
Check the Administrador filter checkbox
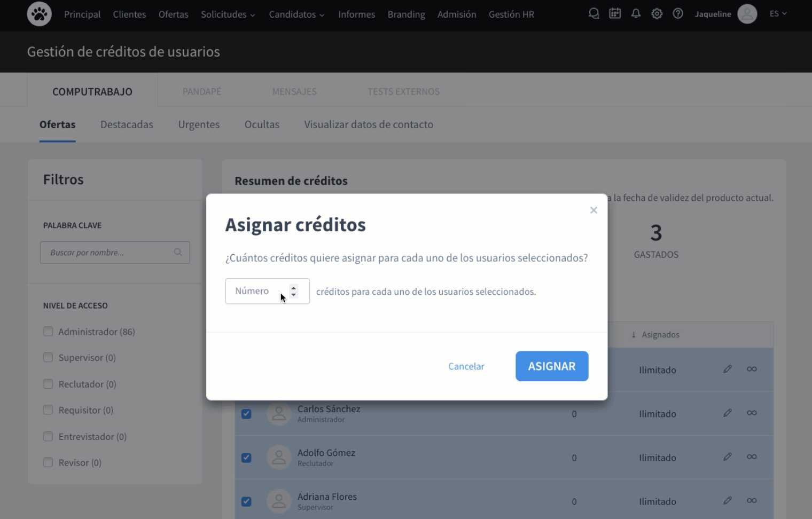[48, 331]
